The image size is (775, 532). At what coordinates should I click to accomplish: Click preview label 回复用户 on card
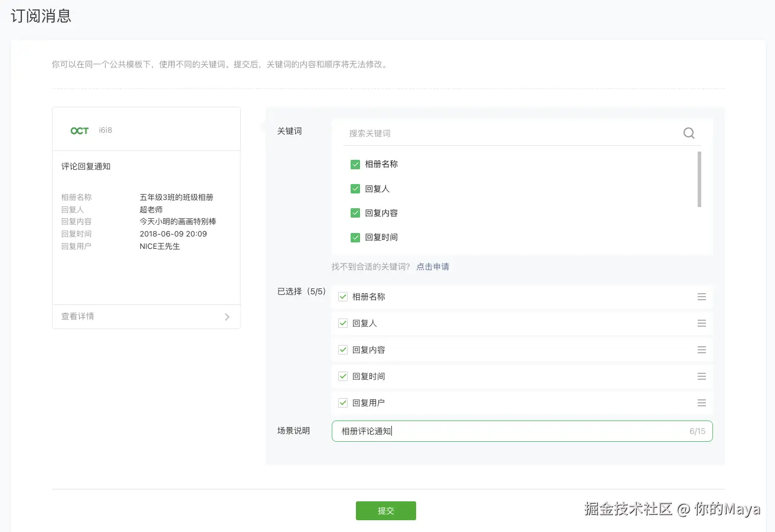[77, 246]
